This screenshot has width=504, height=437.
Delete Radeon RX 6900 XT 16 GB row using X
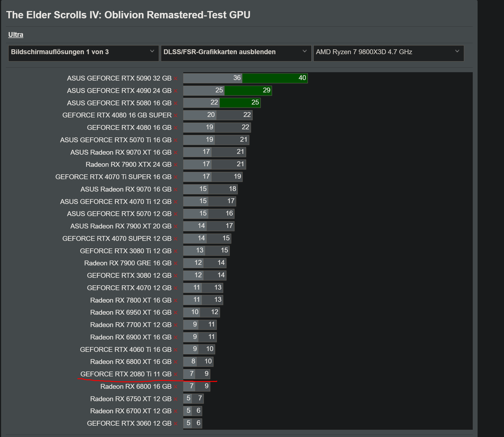(x=176, y=338)
